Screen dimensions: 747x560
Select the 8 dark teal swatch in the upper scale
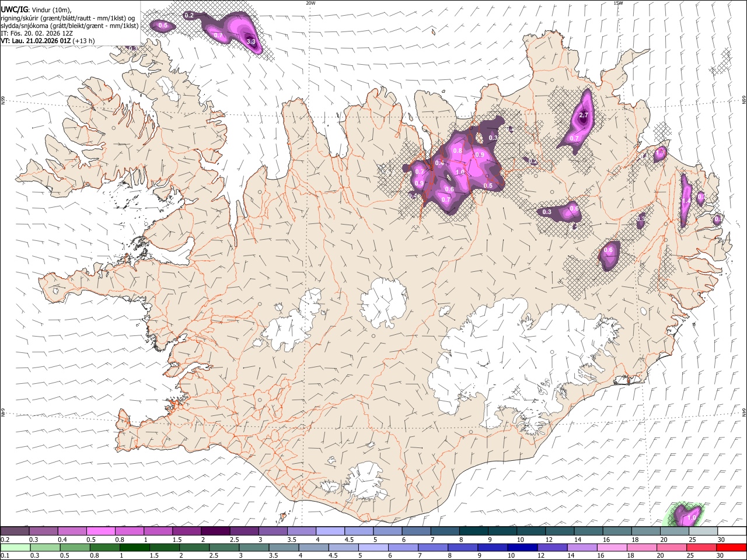473,531
